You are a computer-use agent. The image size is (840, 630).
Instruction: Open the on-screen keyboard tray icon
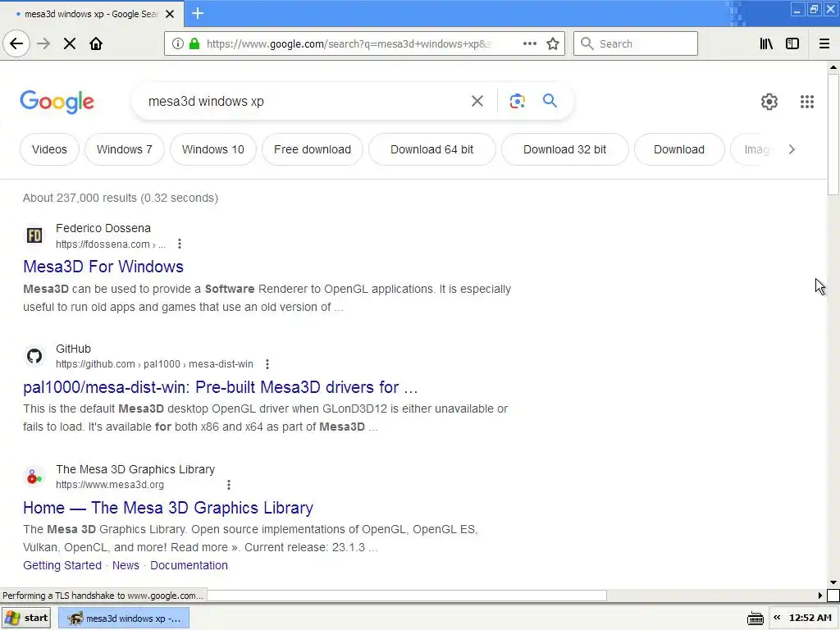[756, 619]
